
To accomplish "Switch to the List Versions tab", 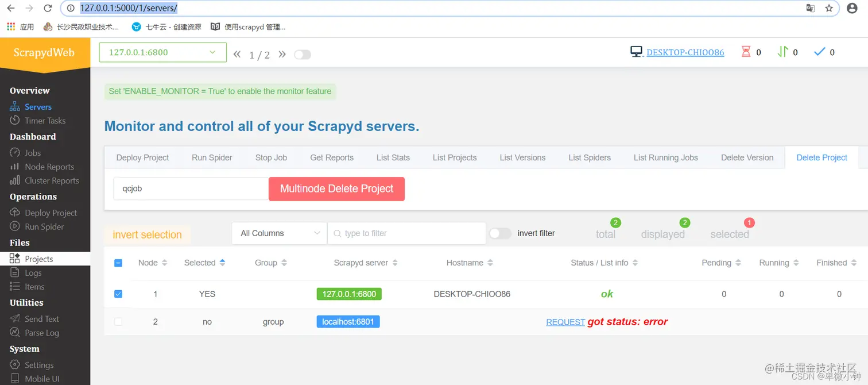I will click(522, 157).
